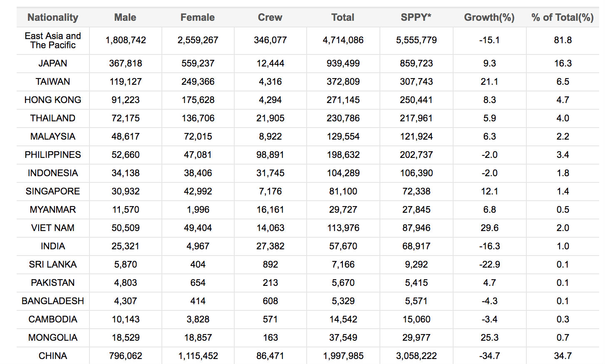The height and width of the screenshot is (364, 605).
Task: Select Thailand's total value 230,786
Action: point(343,118)
